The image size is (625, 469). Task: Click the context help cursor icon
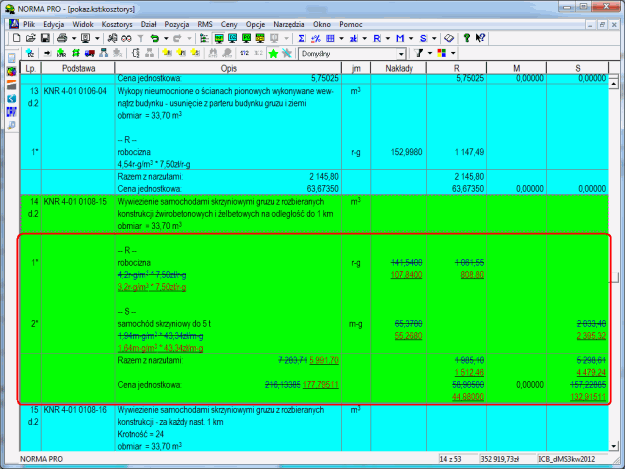pyautogui.click(x=482, y=37)
